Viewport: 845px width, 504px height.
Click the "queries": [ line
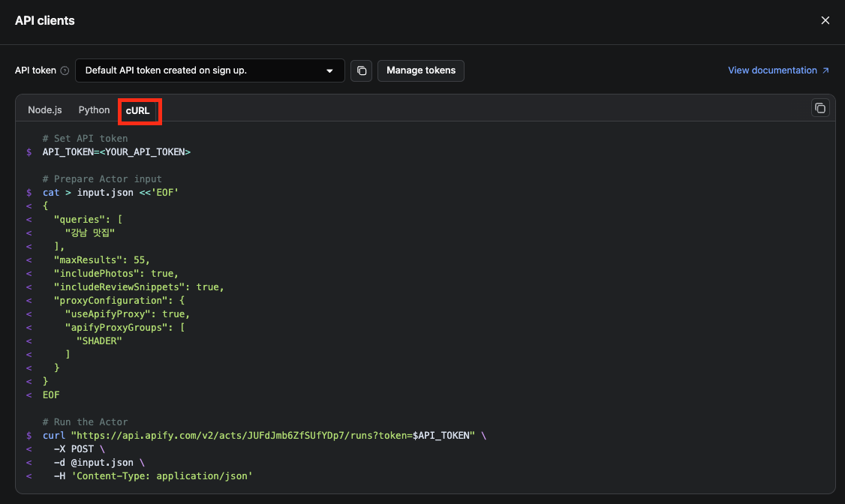88,219
